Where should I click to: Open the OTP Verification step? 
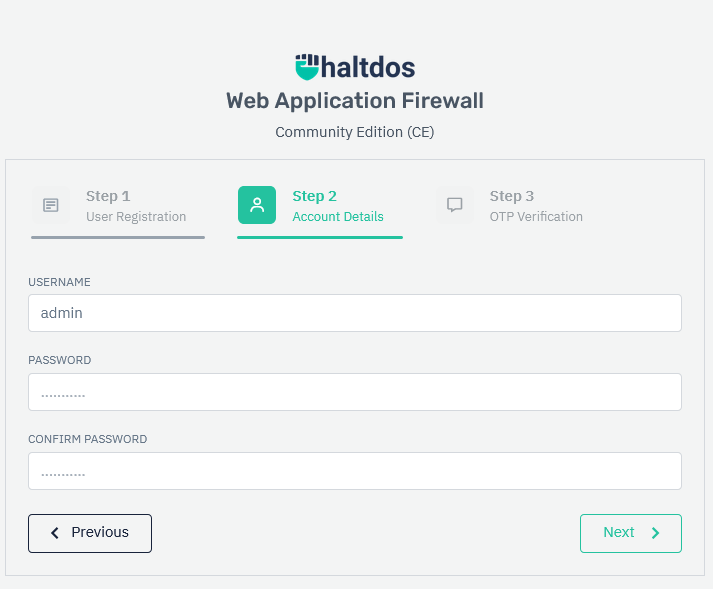coord(536,216)
